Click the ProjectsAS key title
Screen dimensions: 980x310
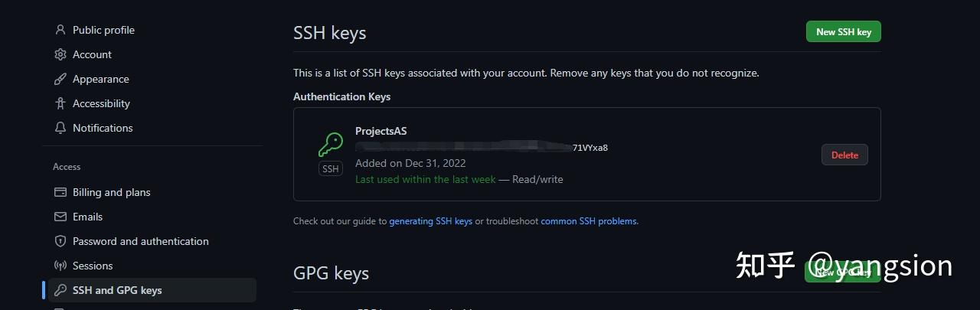tap(381, 131)
